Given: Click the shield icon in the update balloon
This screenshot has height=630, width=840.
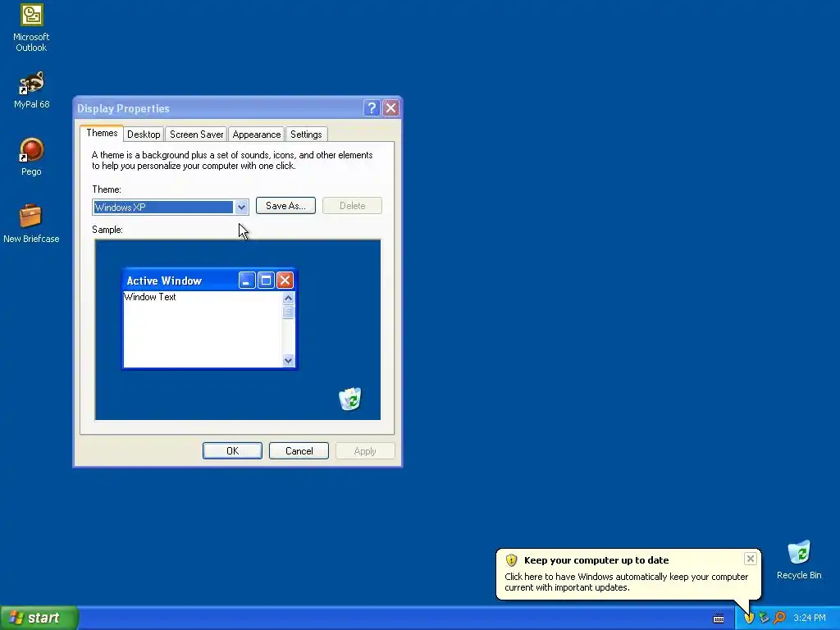Looking at the screenshot, I should click(x=511, y=560).
